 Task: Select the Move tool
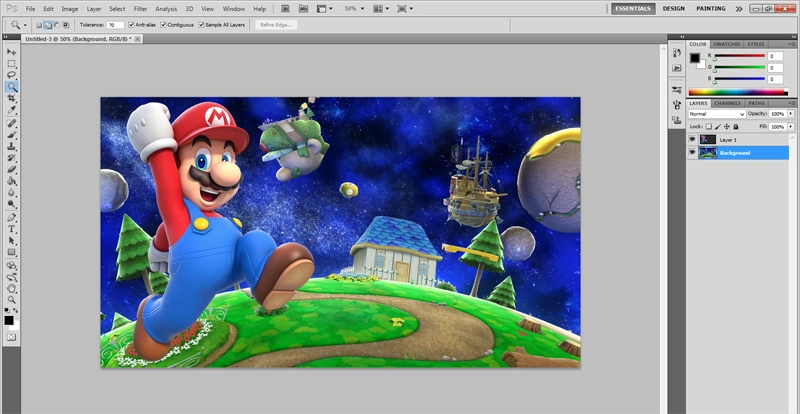[x=12, y=51]
